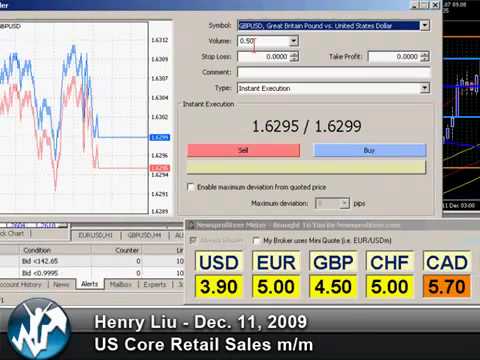Viewport: 480px width, 360px height.
Task: Click the GBP currency label
Action: pyautogui.click(x=333, y=263)
